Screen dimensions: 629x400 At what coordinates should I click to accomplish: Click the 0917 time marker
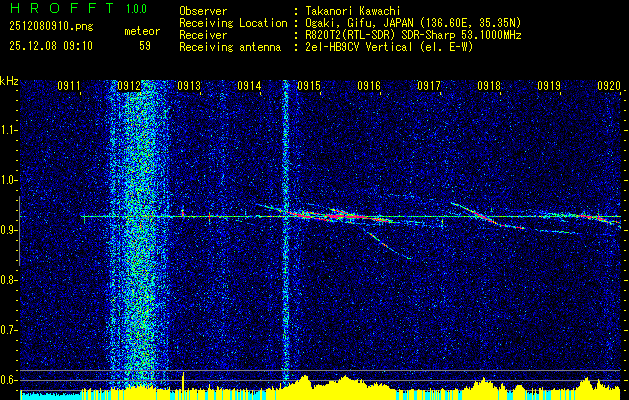pos(429,85)
